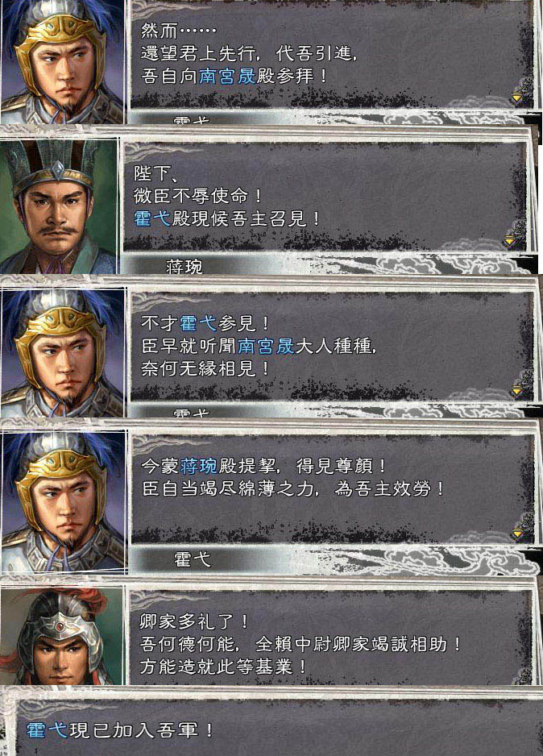Click continue arrow in 得見尊顔 dialog
Viewport: 543px width, 756px height.
coord(517,532)
